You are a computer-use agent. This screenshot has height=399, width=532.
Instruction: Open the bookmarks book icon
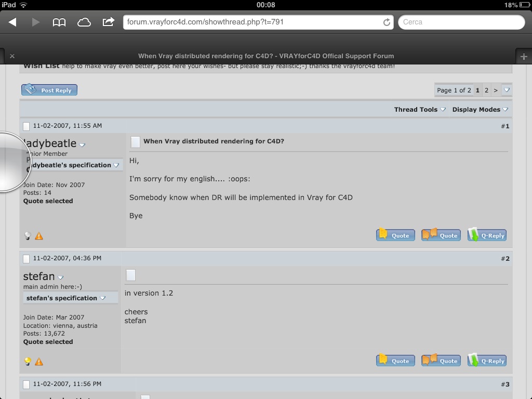(x=59, y=22)
